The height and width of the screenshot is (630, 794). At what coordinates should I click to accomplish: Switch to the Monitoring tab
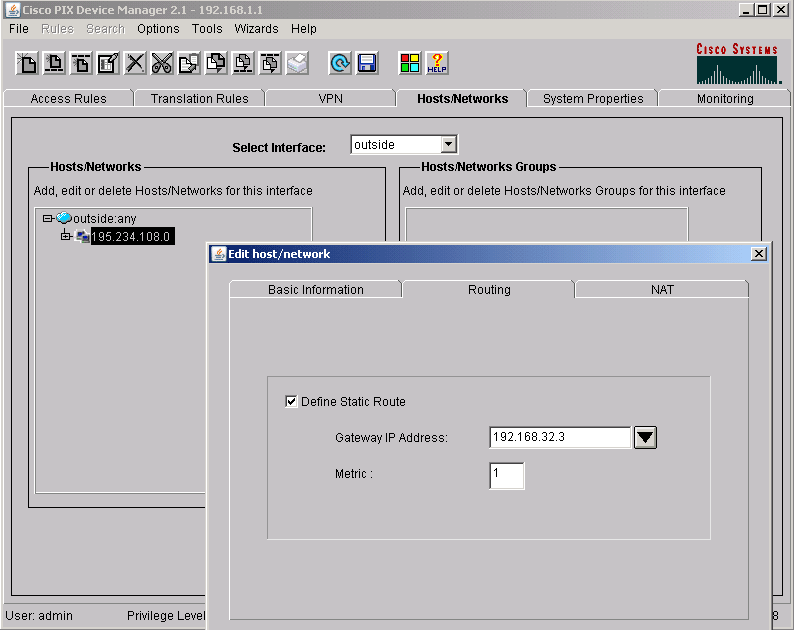[725, 98]
